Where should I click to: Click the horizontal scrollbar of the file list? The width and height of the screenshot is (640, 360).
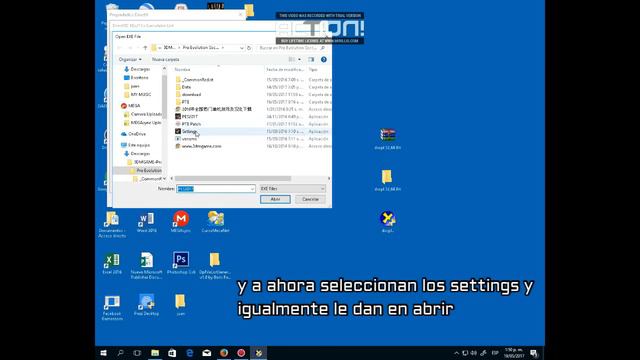tap(233, 178)
